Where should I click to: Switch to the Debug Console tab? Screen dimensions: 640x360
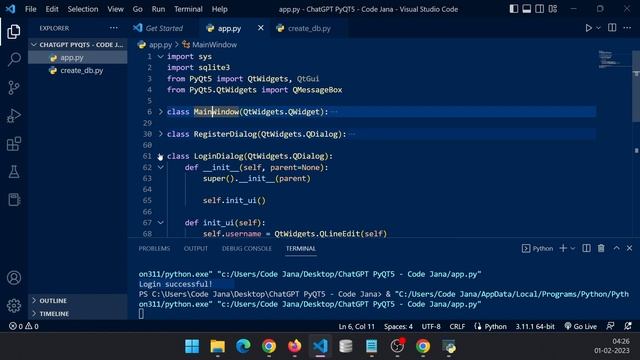[x=247, y=249]
